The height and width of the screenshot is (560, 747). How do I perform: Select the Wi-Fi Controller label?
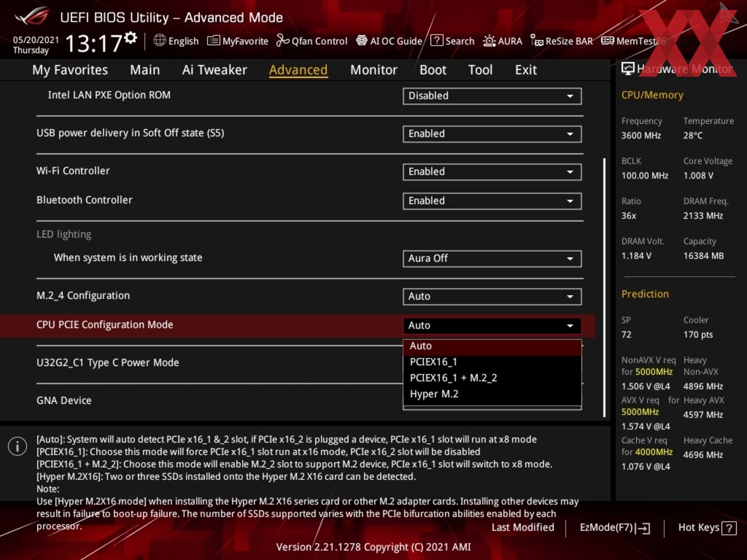(x=73, y=171)
